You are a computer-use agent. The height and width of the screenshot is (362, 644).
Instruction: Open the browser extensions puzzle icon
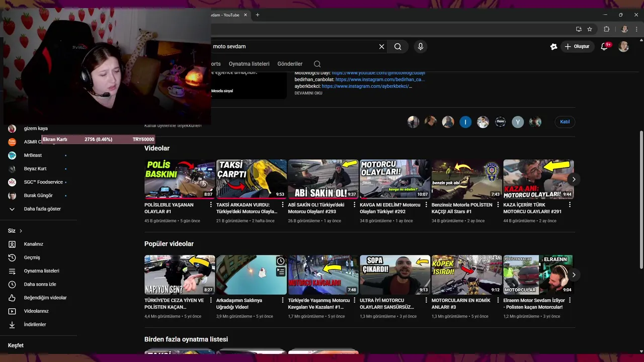tap(606, 29)
